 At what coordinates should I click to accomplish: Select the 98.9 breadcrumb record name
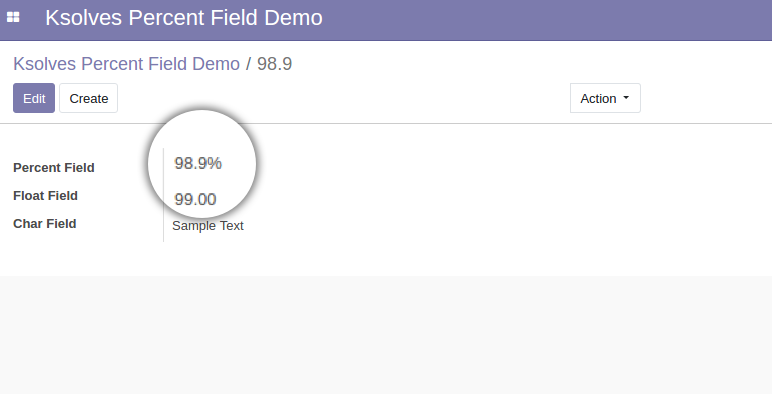(x=274, y=64)
